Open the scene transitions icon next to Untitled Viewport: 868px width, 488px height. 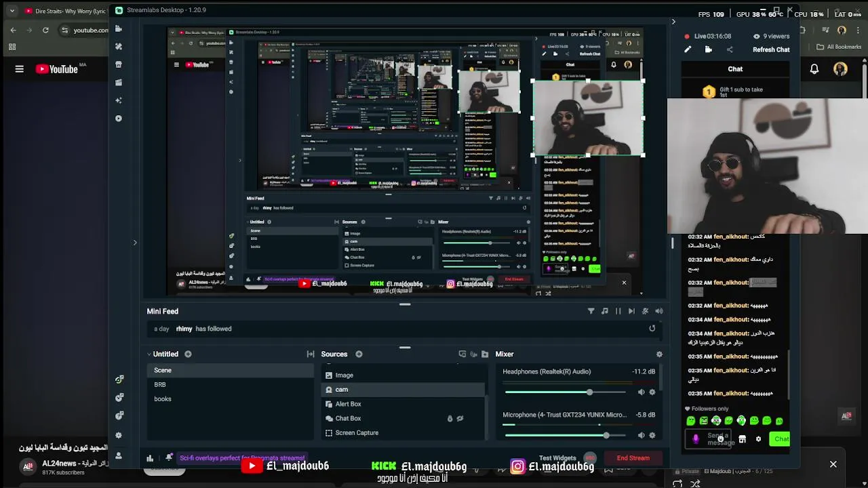click(x=311, y=354)
